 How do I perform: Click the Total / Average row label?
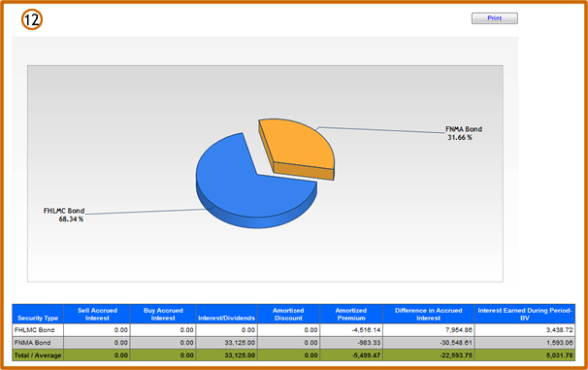click(x=38, y=355)
